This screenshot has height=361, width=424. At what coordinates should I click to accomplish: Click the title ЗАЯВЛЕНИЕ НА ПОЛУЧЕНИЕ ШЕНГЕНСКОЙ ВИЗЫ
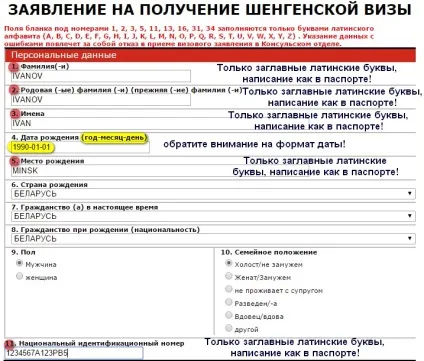209,10
